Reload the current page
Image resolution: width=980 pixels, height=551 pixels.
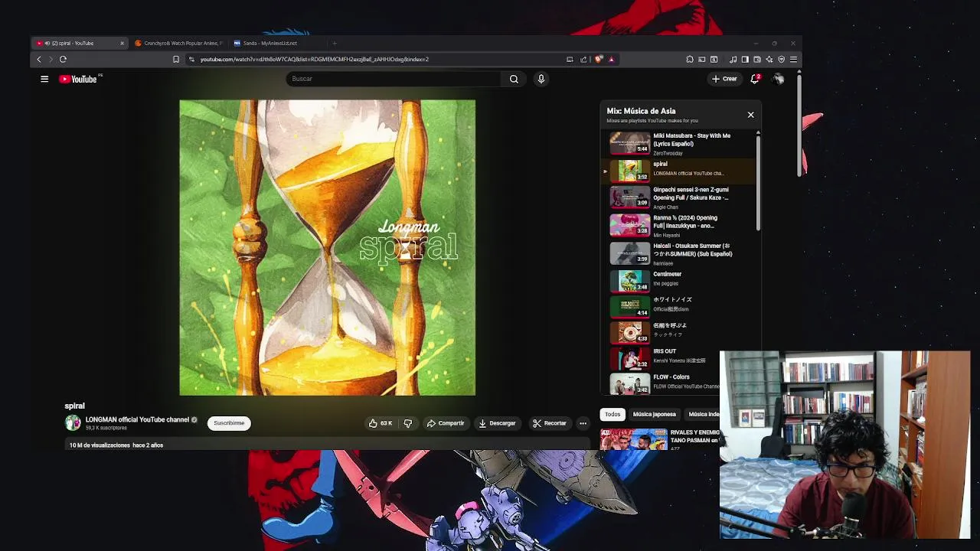point(63,59)
